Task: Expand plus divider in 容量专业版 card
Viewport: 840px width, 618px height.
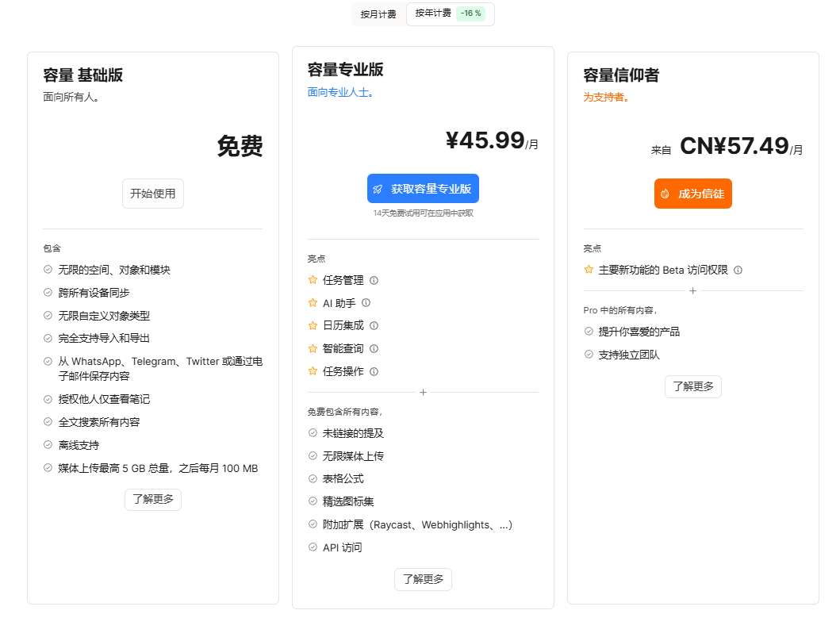Action: pos(423,393)
